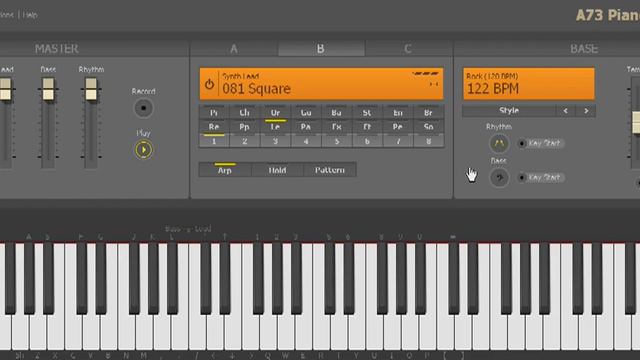Enable Key Start for Bass
Image resolution: width=640 pixels, height=360 pixels.
540,178
